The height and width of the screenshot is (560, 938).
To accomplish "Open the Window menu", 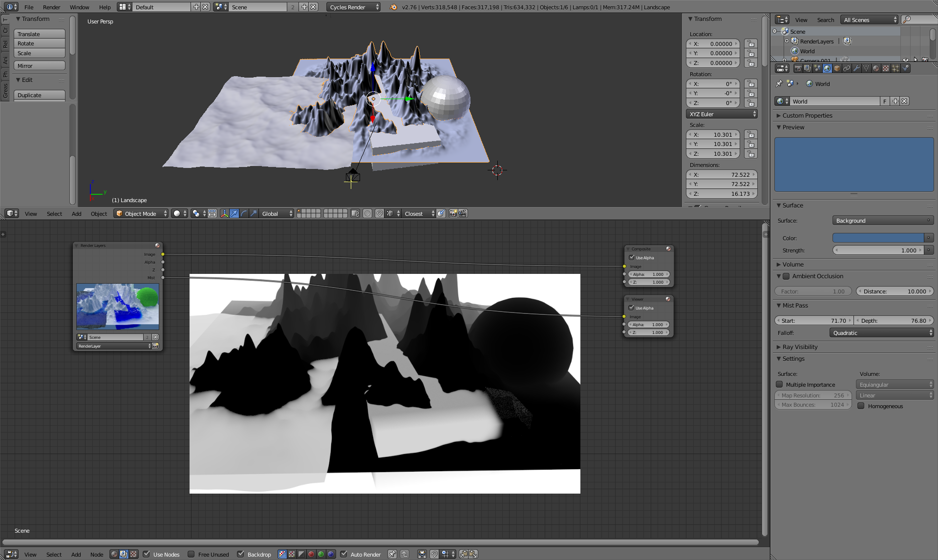I will (x=79, y=7).
